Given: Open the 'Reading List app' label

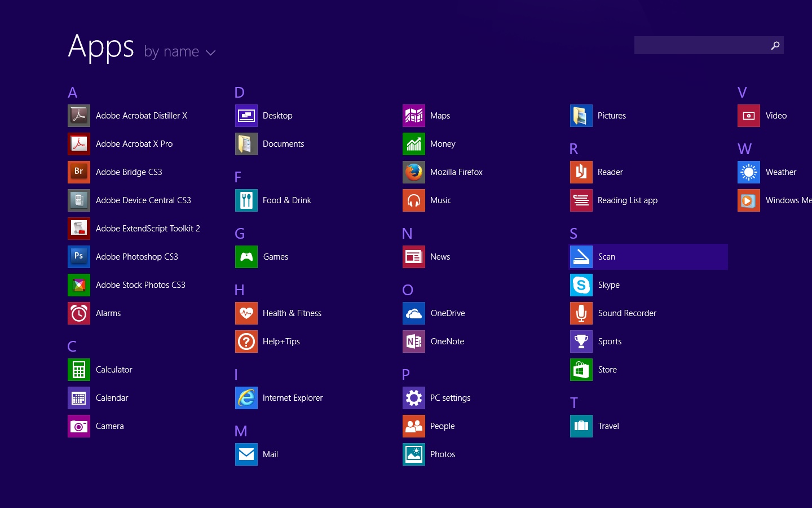Looking at the screenshot, I should [x=628, y=200].
